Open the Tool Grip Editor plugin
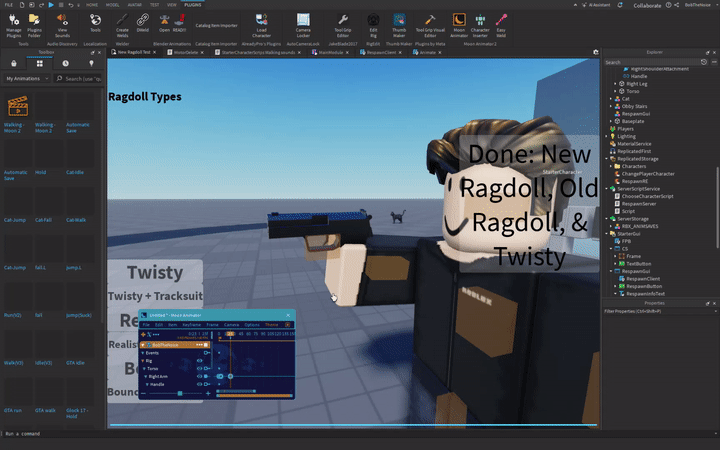 tap(343, 21)
